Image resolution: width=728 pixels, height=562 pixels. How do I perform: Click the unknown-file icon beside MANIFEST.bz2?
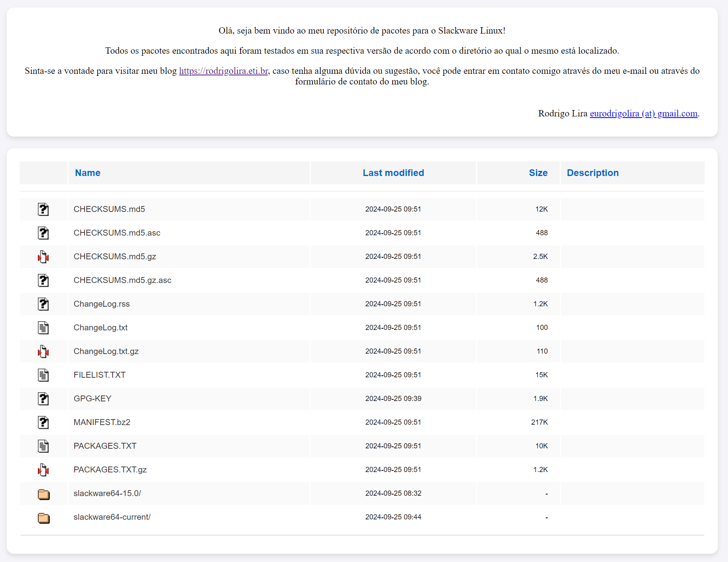coord(43,422)
